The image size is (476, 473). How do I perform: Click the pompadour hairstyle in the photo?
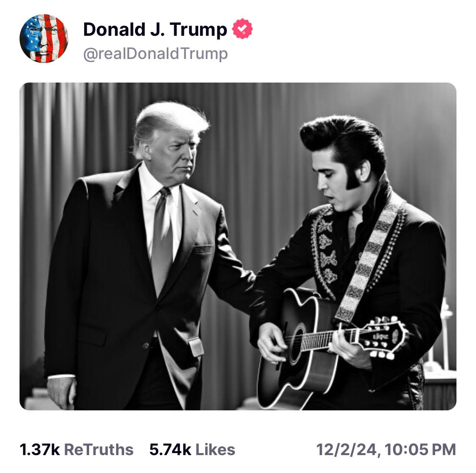click(342, 136)
